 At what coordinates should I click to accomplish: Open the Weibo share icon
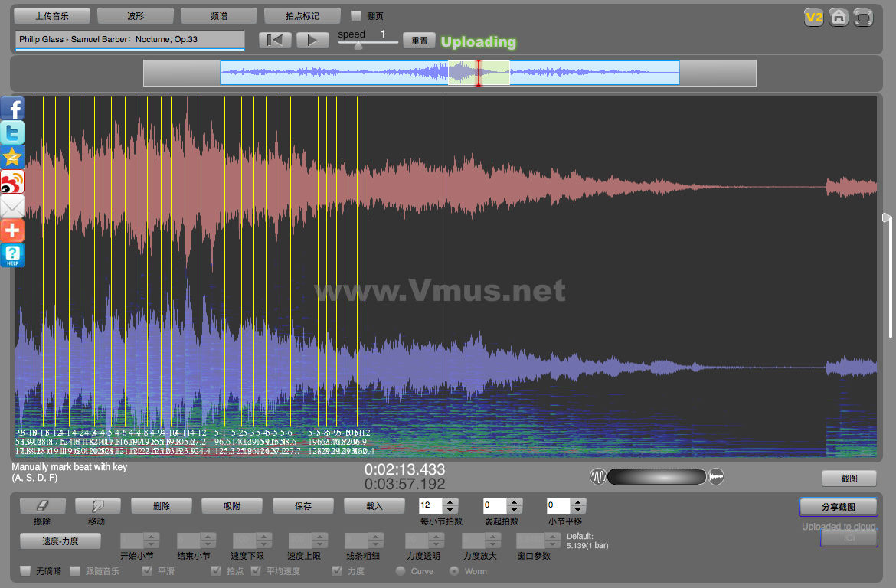pyautogui.click(x=12, y=181)
